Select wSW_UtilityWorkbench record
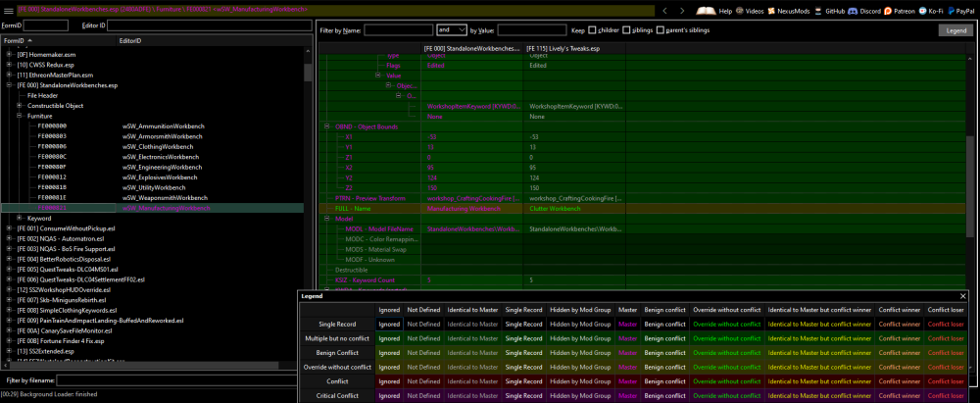Image resolution: width=980 pixels, height=403 pixels. (154, 187)
